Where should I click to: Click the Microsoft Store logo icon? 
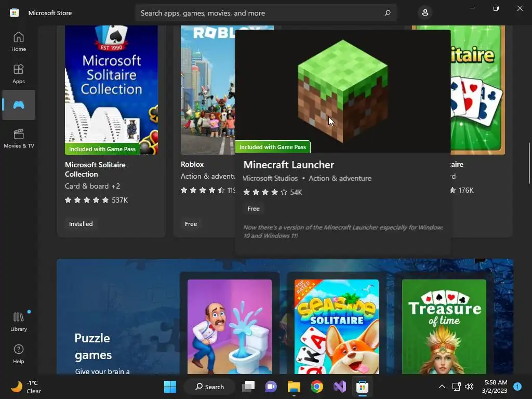coord(14,13)
